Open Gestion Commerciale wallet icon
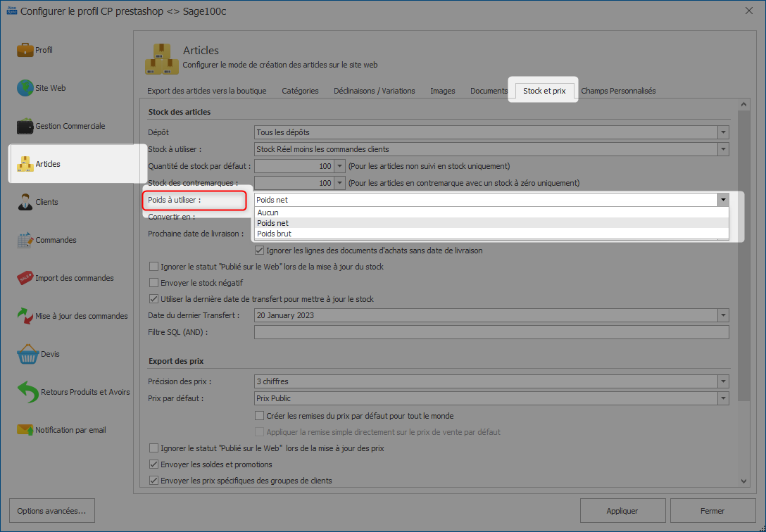This screenshot has height=532, width=766. pyautogui.click(x=25, y=126)
